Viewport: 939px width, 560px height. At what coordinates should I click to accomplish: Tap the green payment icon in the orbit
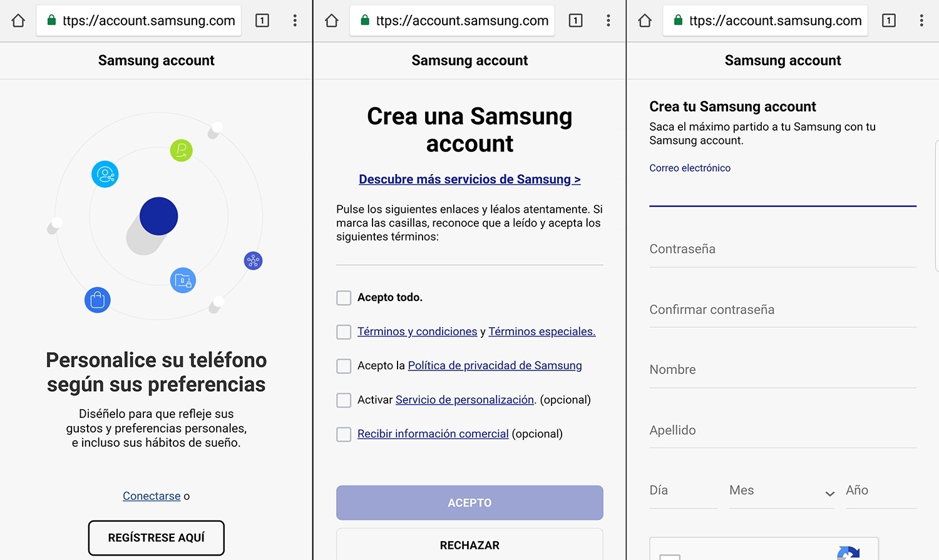182,150
